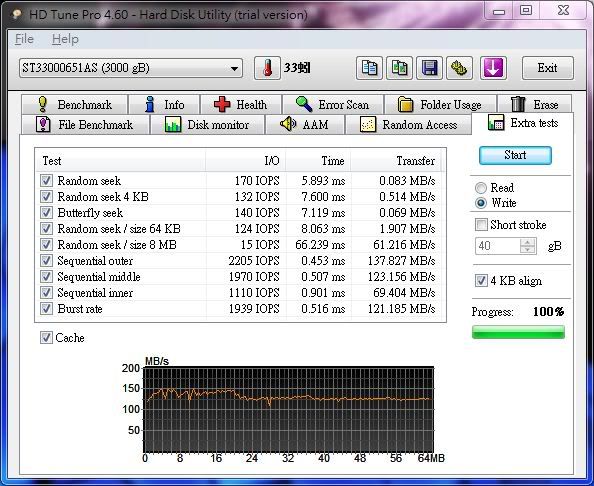Click the Time column header
This screenshot has height=486, width=594.
click(319, 161)
